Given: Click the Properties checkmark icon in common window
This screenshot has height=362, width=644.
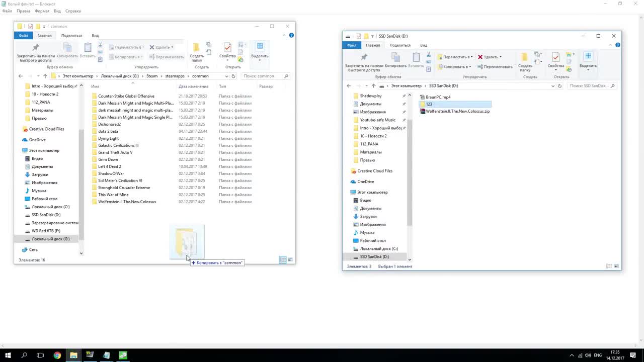Looking at the screenshot, I should pyautogui.click(x=227, y=47).
